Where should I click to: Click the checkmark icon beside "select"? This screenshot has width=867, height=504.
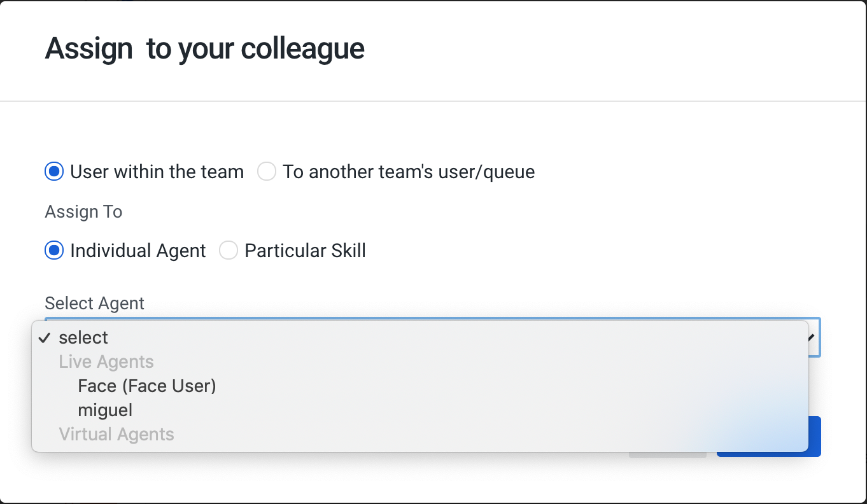[44, 337]
